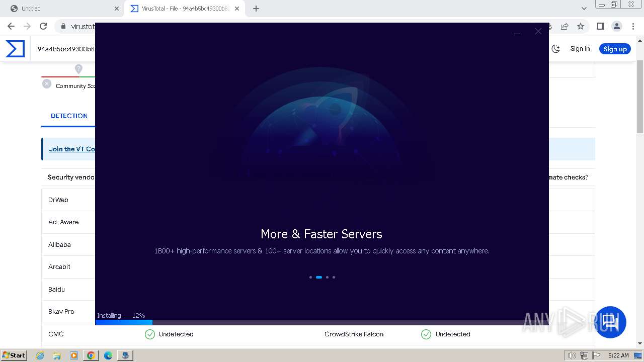Screen dimensions: 644x362
Task: Select the third carousel slide dot
Action: [327, 277]
